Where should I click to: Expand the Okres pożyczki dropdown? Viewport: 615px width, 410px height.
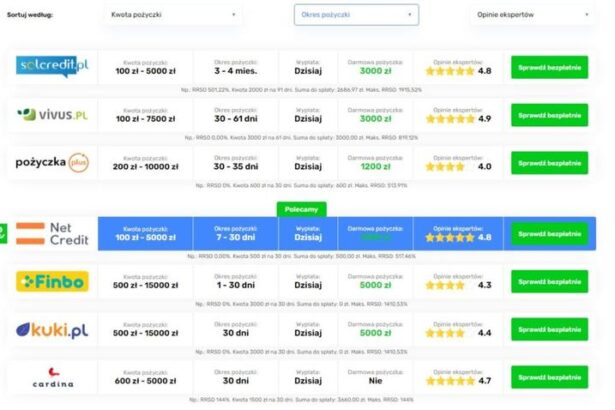pos(356,16)
